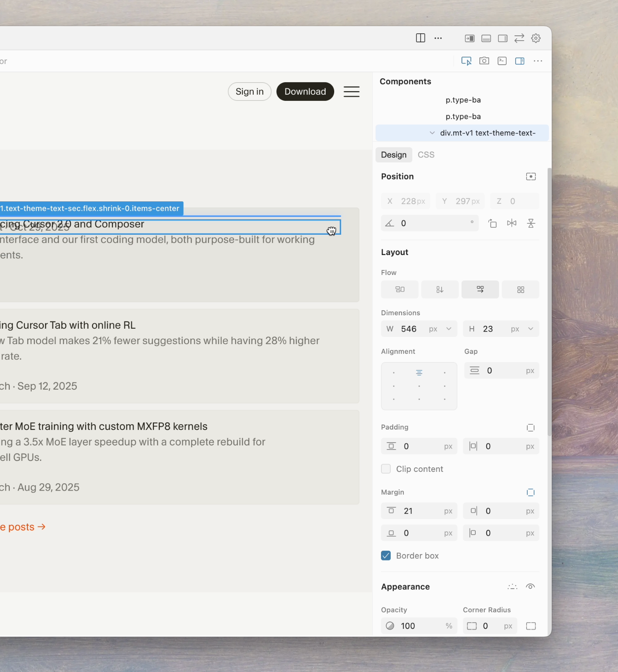Switch to the CSS tab
The width and height of the screenshot is (618, 672).
[x=426, y=155]
